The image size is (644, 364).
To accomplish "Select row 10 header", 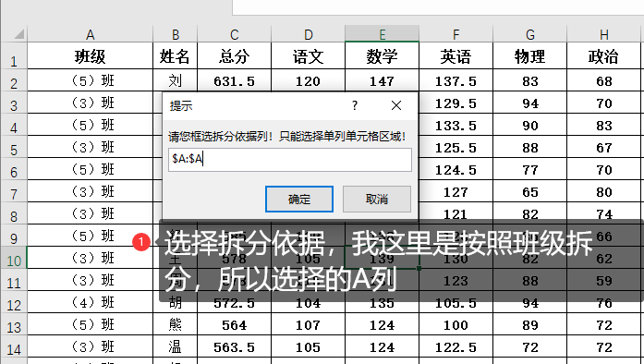I will 14,259.
